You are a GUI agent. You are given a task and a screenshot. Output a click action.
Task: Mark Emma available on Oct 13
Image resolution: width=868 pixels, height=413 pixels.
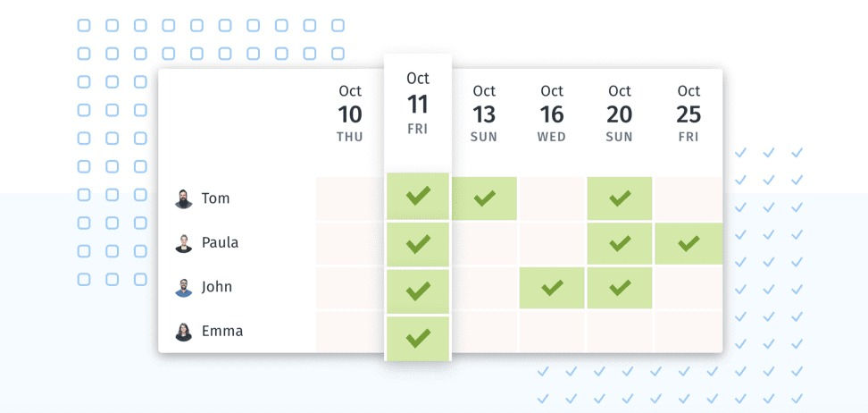(x=484, y=332)
